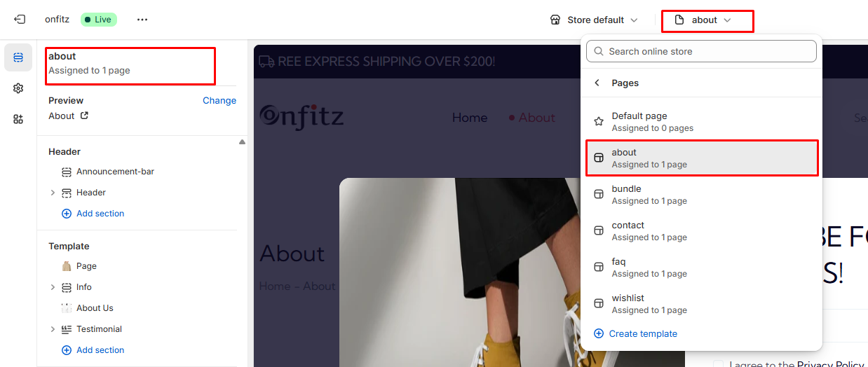This screenshot has width=868, height=367.
Task: Select the contact template
Action: click(x=701, y=231)
